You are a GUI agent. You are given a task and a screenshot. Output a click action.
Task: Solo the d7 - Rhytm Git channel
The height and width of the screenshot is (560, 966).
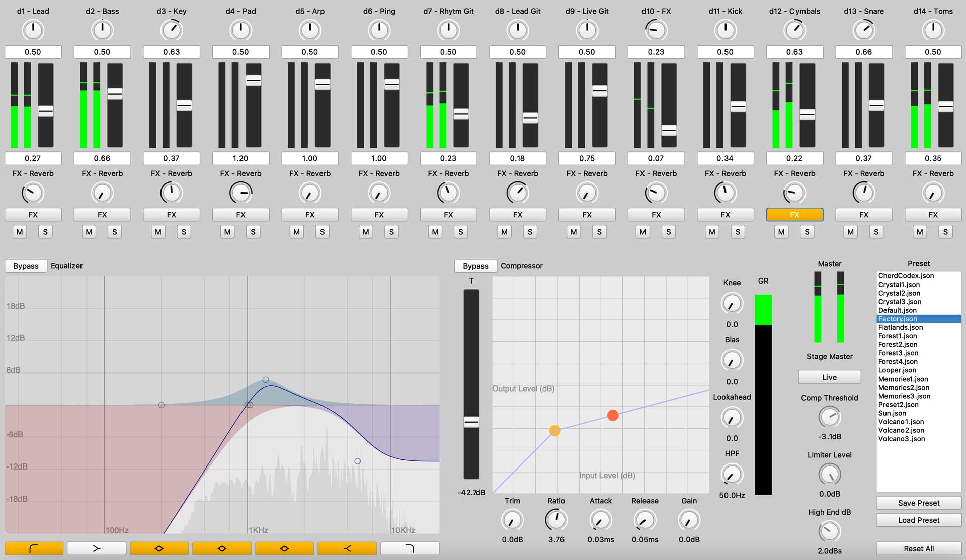pos(460,232)
